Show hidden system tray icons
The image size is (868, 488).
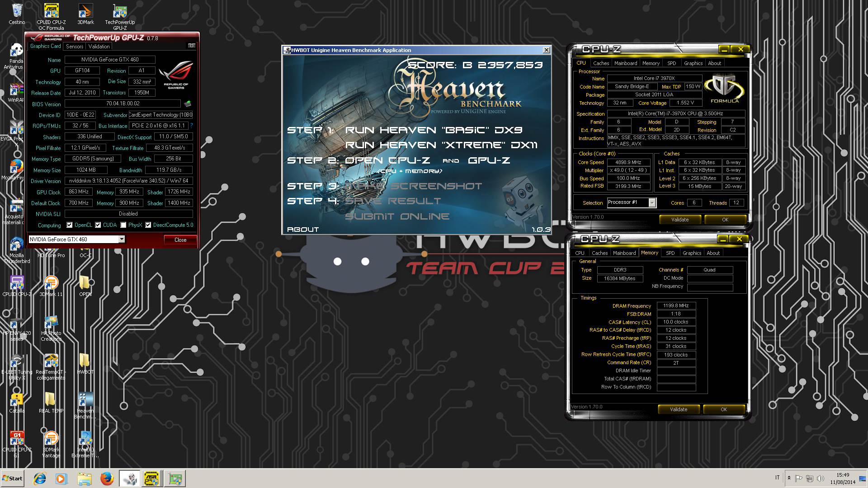(x=789, y=478)
